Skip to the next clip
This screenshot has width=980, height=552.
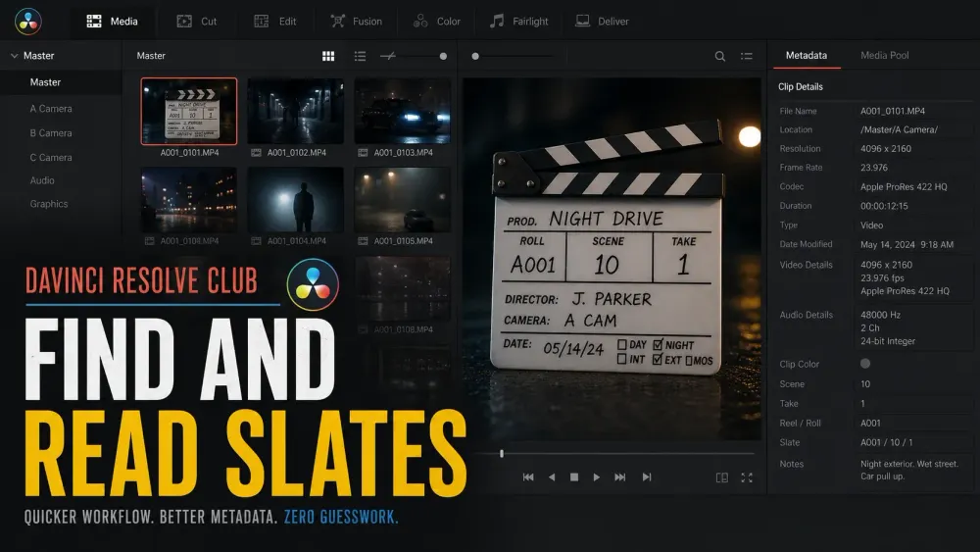pos(619,477)
